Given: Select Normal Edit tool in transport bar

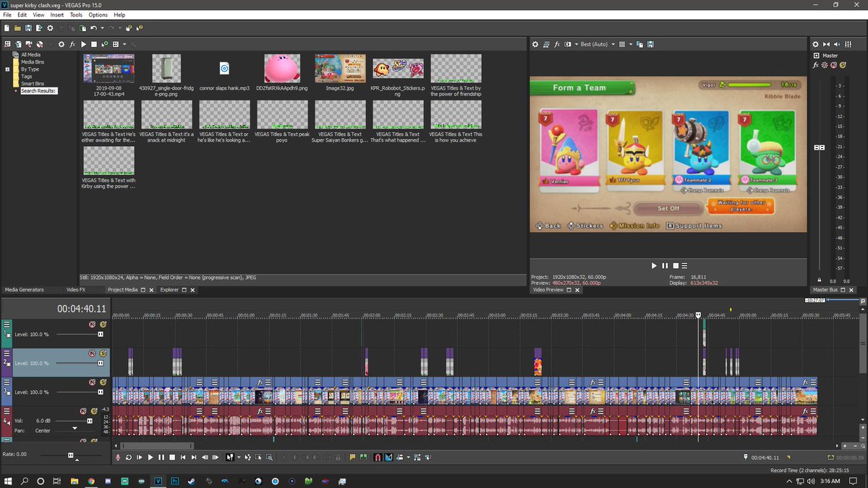Looking at the screenshot, I should [x=229, y=458].
